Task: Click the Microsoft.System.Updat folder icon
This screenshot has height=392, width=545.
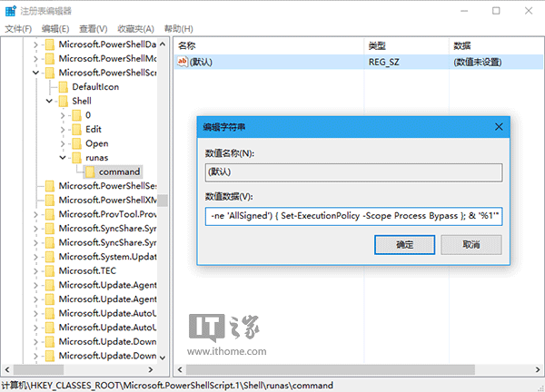Action: [x=50, y=257]
